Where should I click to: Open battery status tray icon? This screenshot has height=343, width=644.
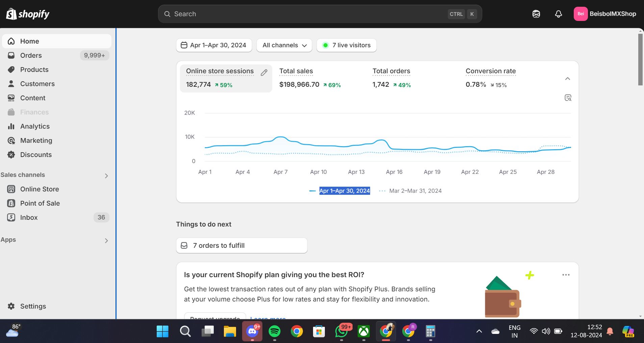558,331
